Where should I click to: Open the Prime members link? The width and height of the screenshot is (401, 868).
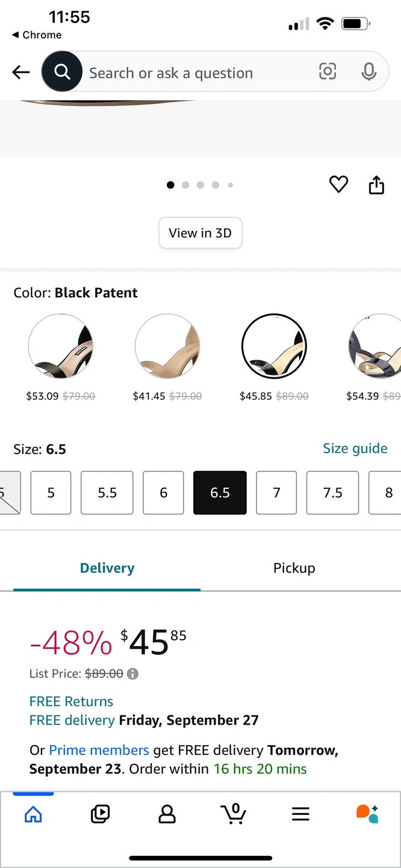coord(99,750)
